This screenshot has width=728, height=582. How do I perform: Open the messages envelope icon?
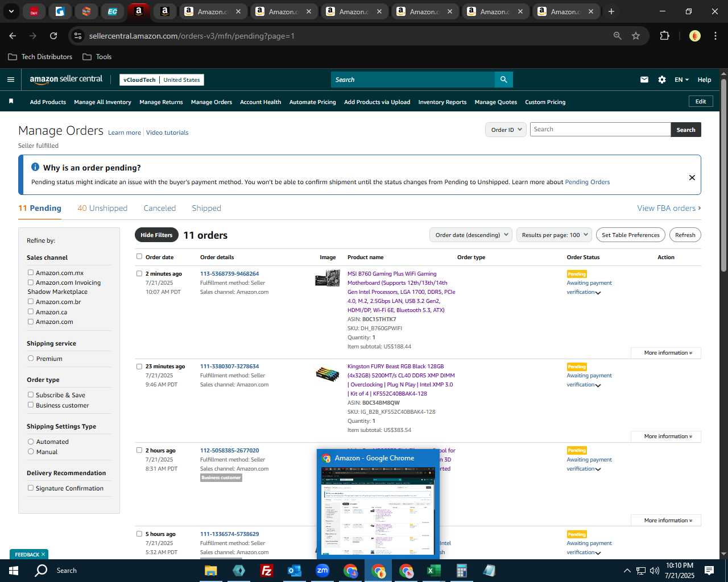[644, 80]
